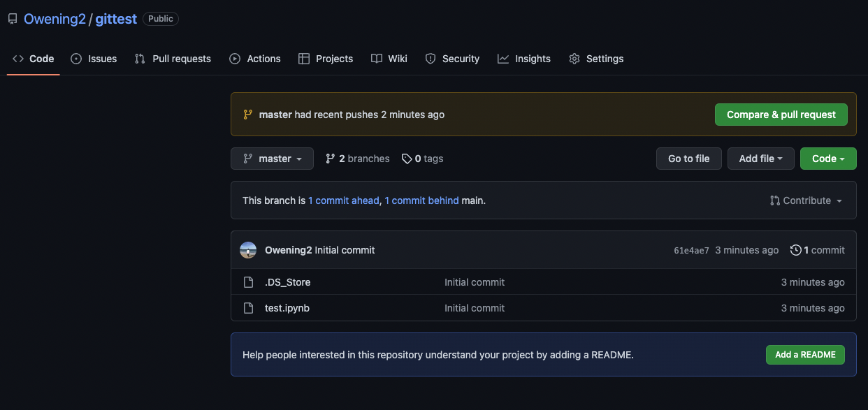Expand the green Code dropdown button
Viewport: 868px width, 410px height.
(829, 159)
